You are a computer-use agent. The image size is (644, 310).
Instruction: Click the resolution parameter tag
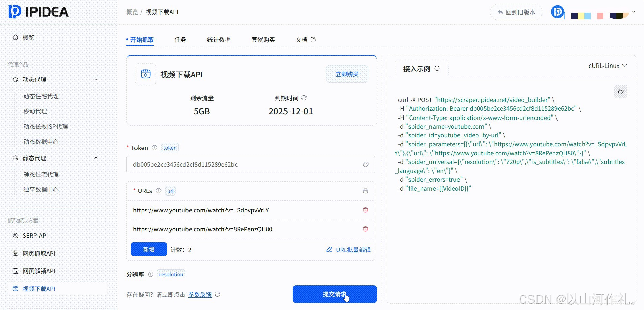pyautogui.click(x=171, y=274)
